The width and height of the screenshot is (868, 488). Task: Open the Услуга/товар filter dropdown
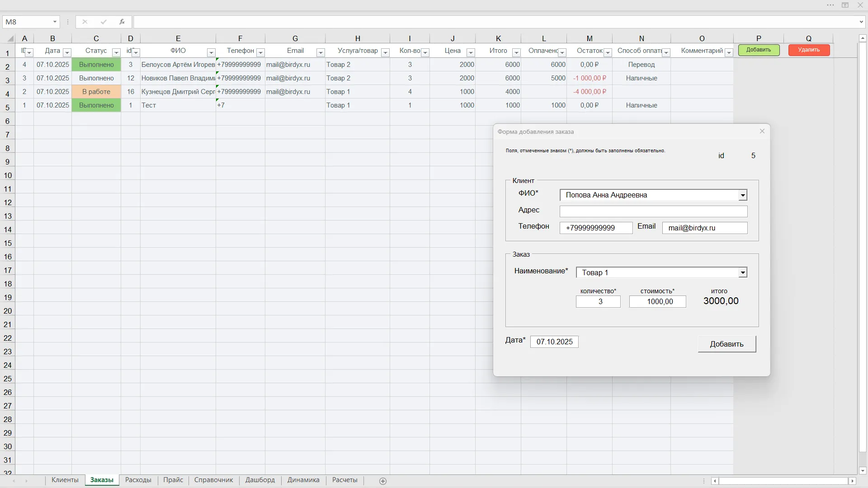[x=385, y=52]
